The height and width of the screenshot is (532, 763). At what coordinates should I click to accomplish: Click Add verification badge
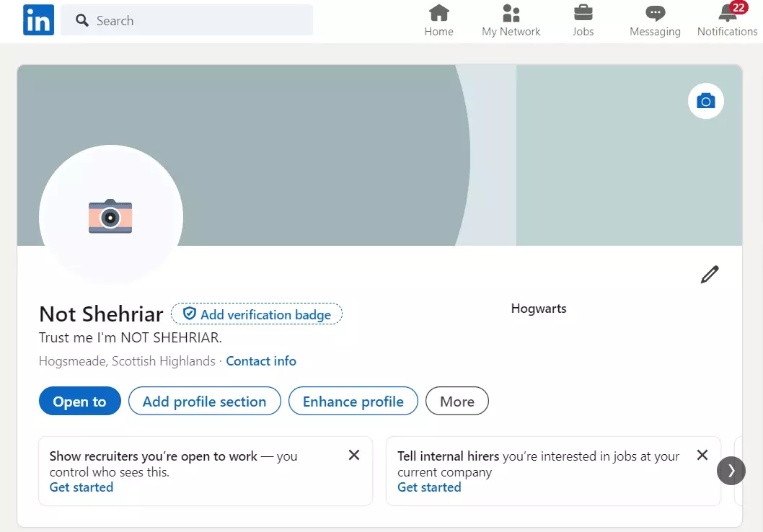click(257, 314)
